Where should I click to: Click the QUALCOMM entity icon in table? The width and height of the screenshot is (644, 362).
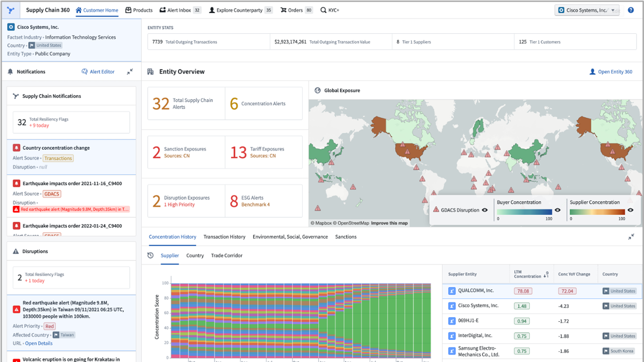pos(452,291)
